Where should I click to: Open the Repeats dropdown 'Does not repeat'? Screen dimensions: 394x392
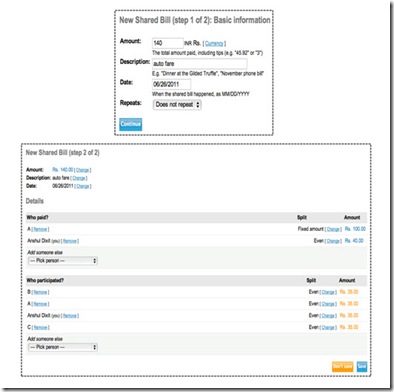click(177, 105)
